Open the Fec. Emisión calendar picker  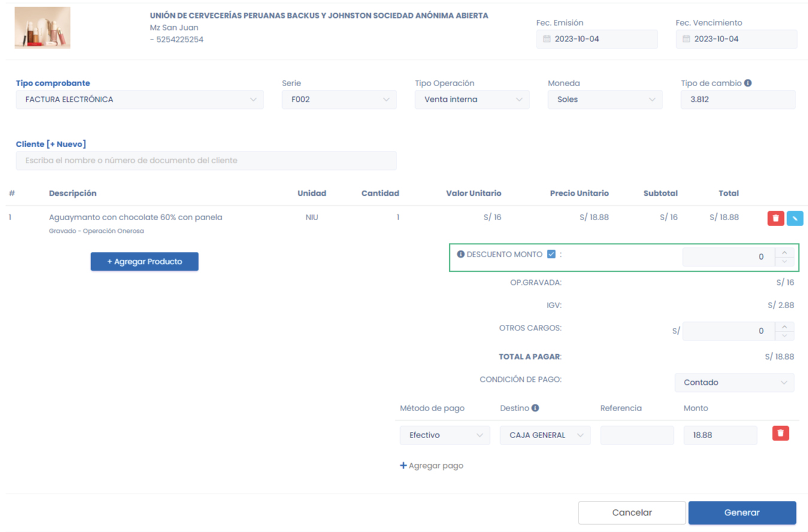[x=546, y=39]
